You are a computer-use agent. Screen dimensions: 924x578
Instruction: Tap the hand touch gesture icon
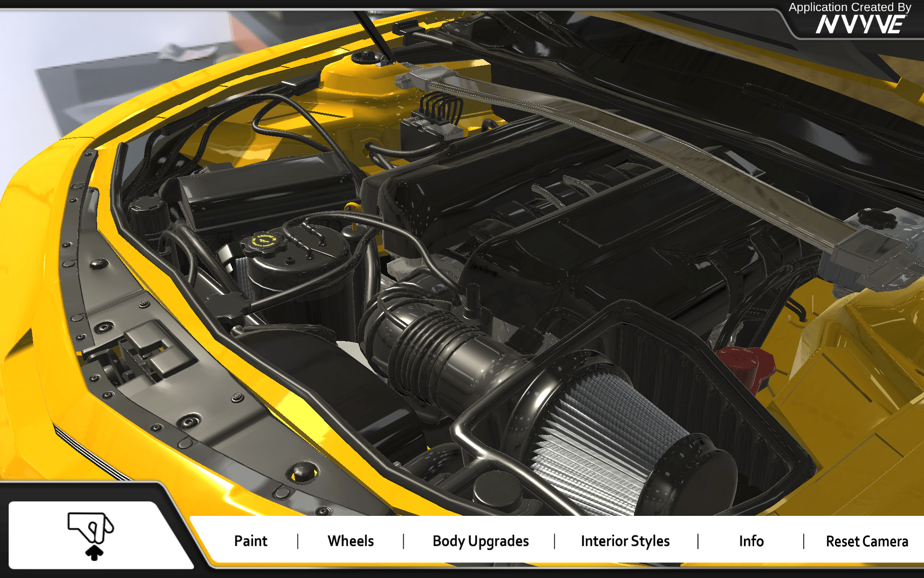(90, 527)
